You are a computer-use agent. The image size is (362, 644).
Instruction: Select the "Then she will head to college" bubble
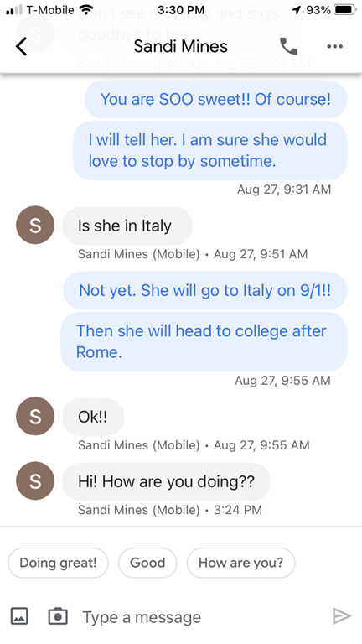[204, 342]
